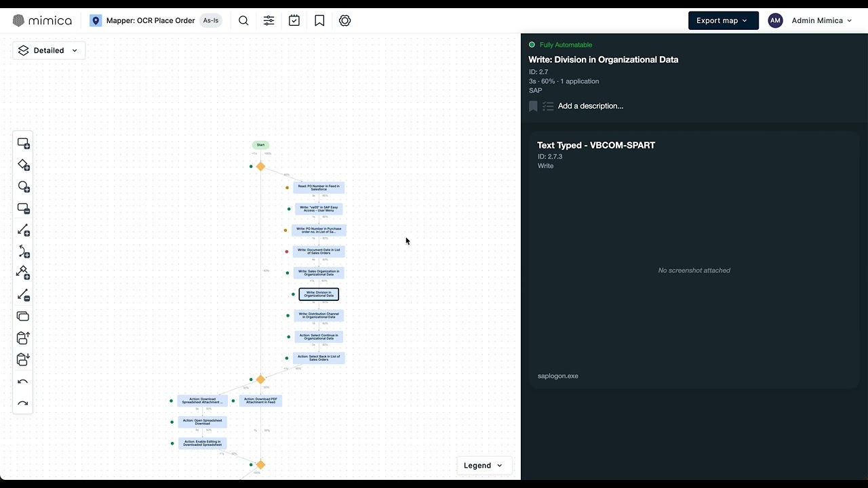Select Action: Enable Editing in Downloaded Spreadsheet node
The image size is (868, 488).
(x=202, y=443)
